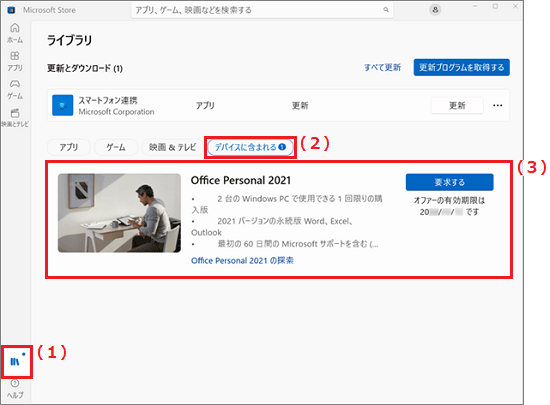Maximize the Microsoft Store window
This screenshot has width=550, height=405.
pyautogui.click(x=495, y=6)
